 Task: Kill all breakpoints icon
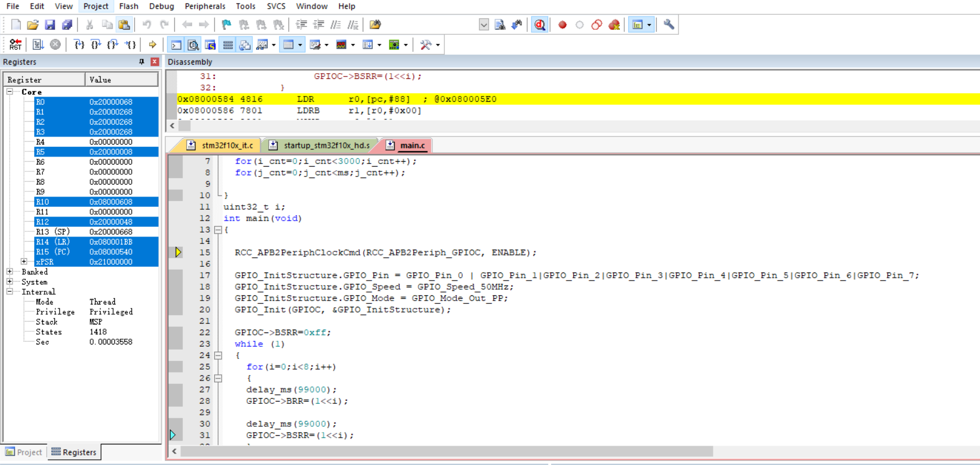coord(614,25)
